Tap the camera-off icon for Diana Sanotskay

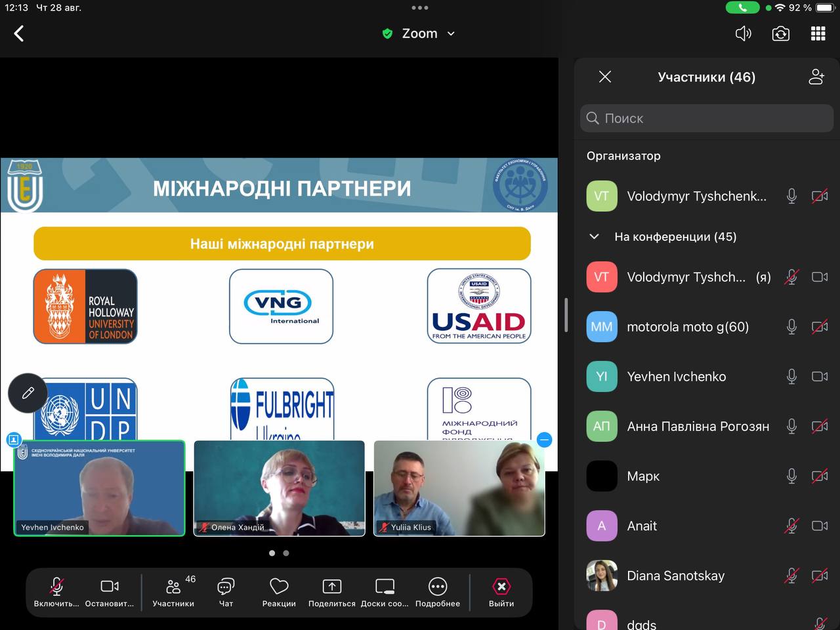820,576
